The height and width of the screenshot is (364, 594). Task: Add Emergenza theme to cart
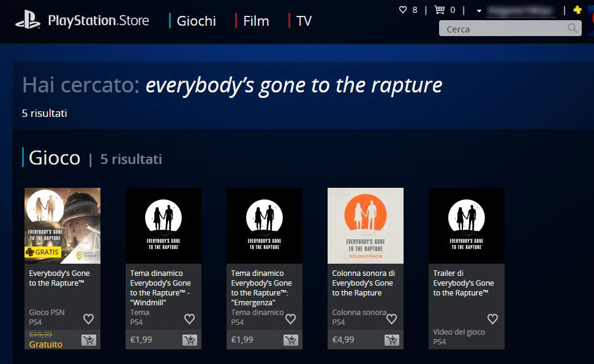pos(291,340)
